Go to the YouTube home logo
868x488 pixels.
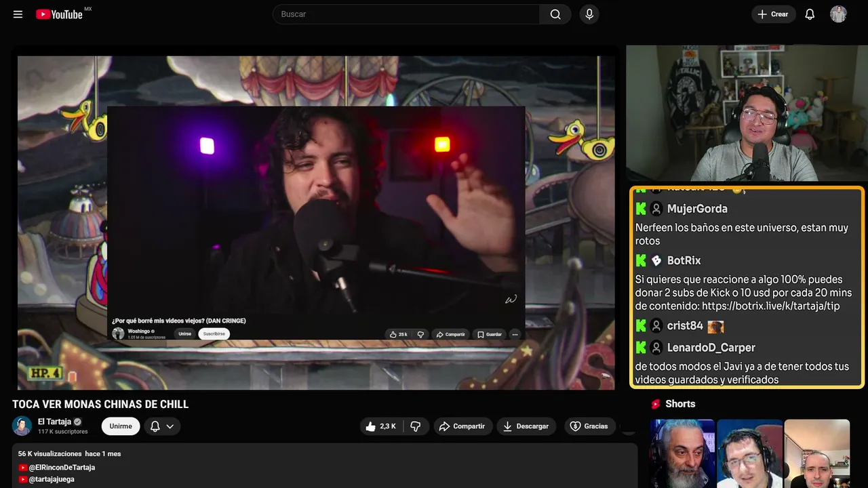pyautogui.click(x=60, y=14)
